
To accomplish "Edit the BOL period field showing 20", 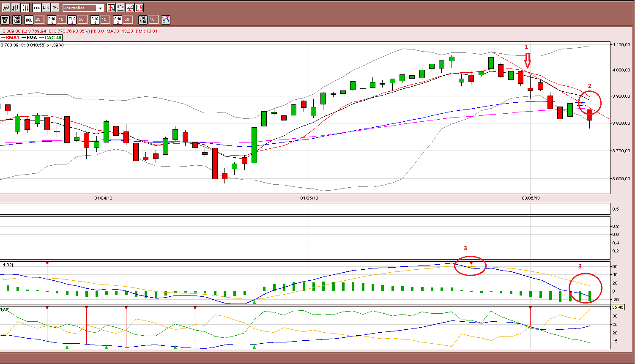I will 39,19.
